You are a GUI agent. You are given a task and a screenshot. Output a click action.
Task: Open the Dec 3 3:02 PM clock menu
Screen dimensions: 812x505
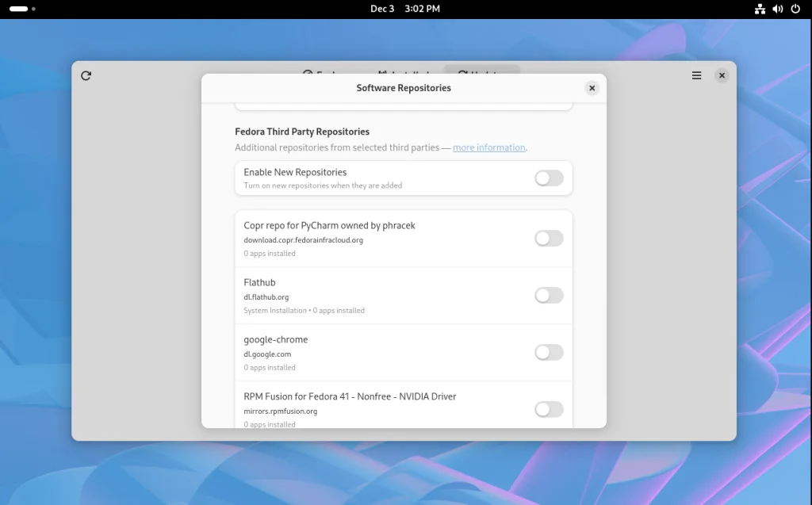(405, 9)
